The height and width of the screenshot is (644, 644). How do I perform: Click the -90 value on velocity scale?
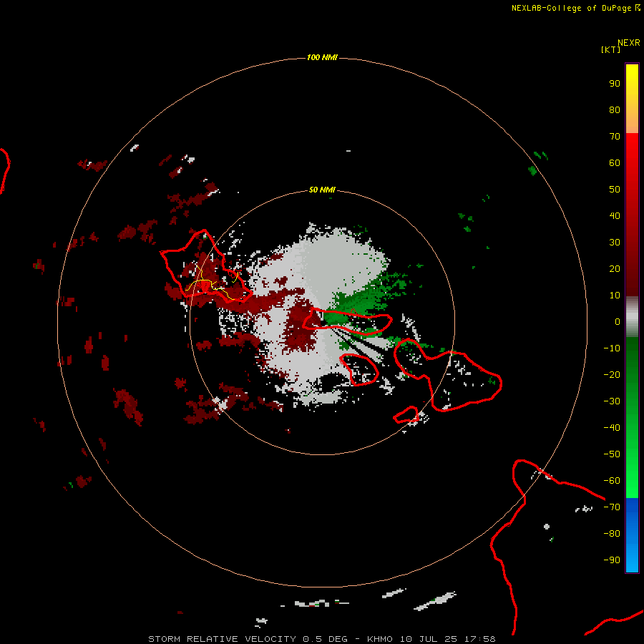point(612,560)
